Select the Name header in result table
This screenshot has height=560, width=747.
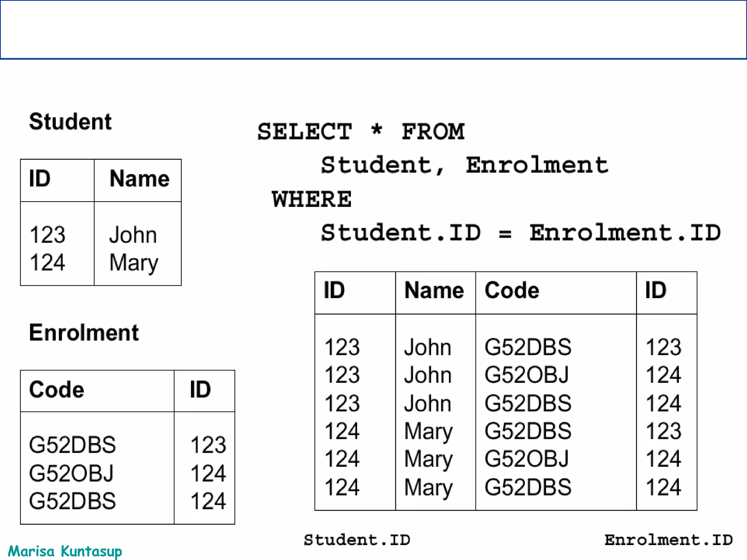pyautogui.click(x=434, y=291)
